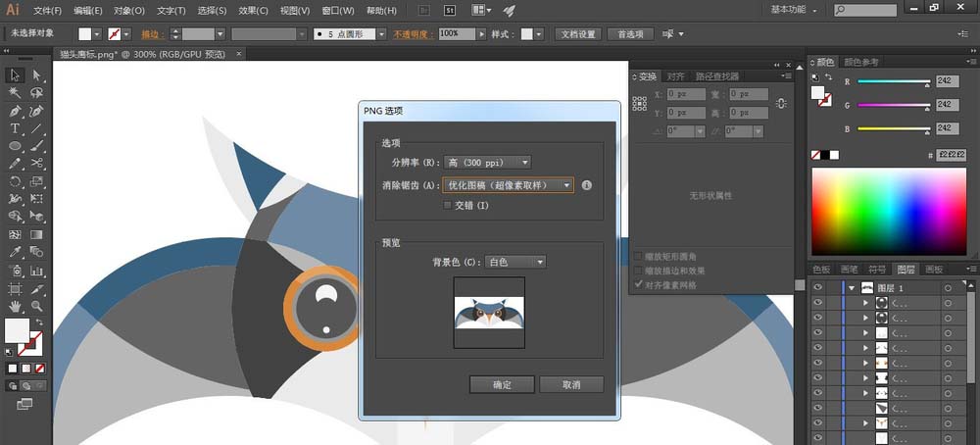This screenshot has width=980, height=445.
Task: Select the Rotate tool
Action: pos(15,182)
